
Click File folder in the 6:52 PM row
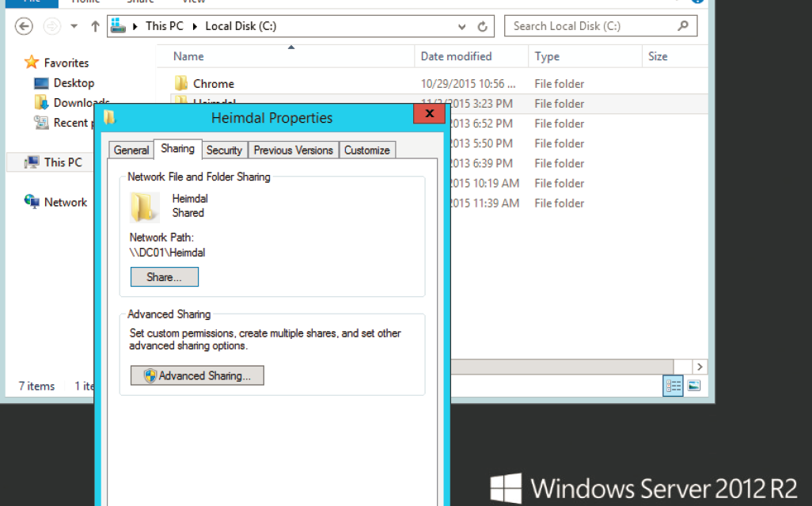pos(560,124)
